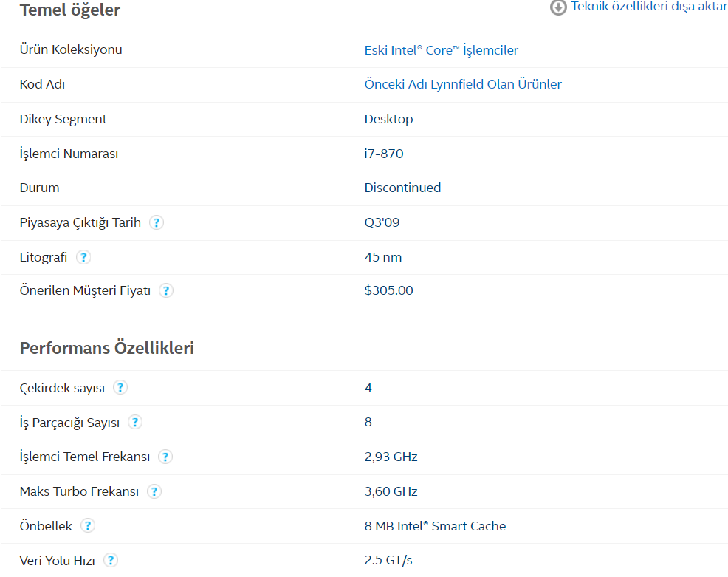Click the 45 nm lithography value
Image resolution: width=728 pixels, height=577 pixels.
pos(383,257)
